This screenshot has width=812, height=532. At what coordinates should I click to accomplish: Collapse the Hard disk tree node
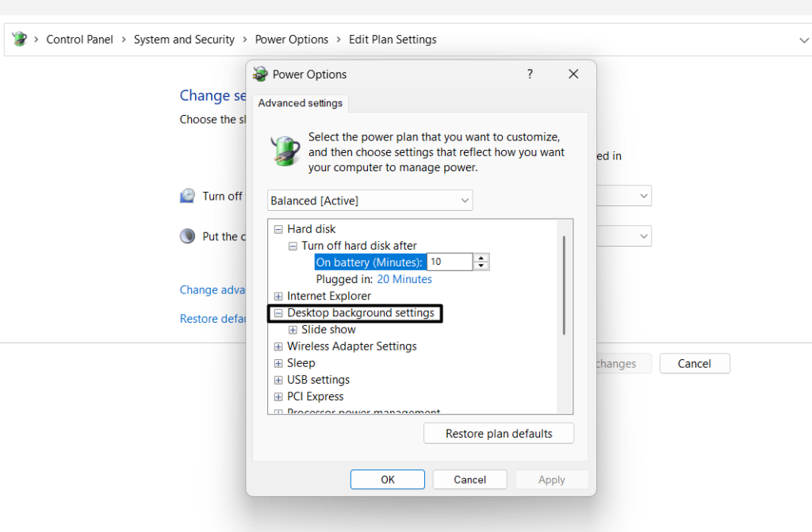(x=278, y=229)
